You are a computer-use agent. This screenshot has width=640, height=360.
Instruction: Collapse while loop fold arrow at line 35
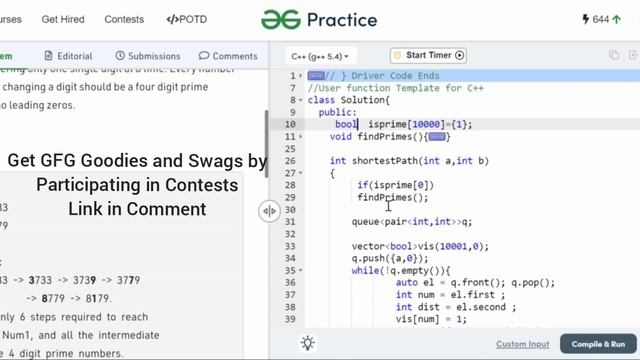pyautogui.click(x=301, y=270)
